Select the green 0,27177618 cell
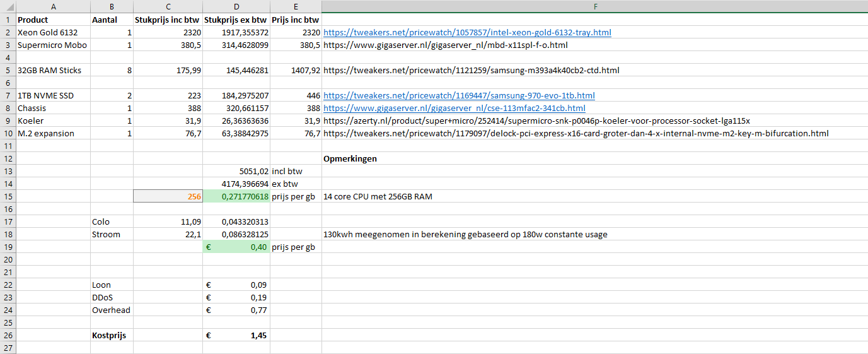868x354 pixels. (x=236, y=196)
